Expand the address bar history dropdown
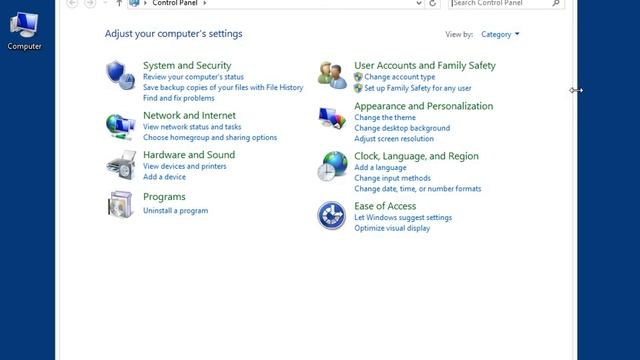This screenshot has width=640, height=360. coord(419,3)
